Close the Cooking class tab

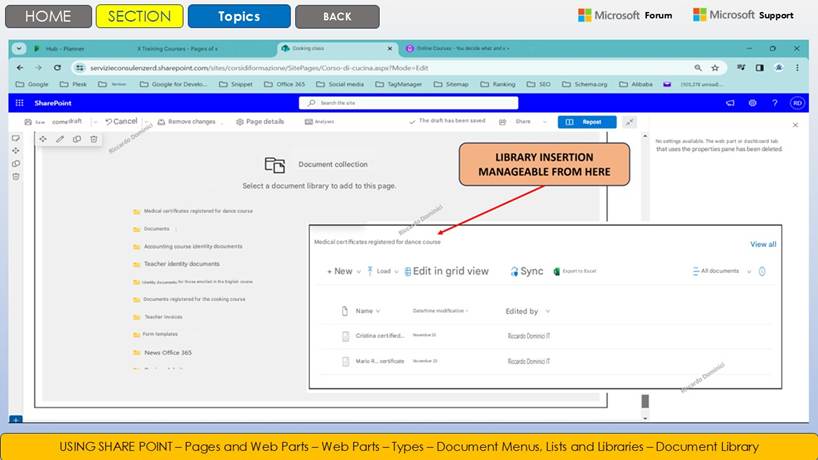tap(390, 49)
